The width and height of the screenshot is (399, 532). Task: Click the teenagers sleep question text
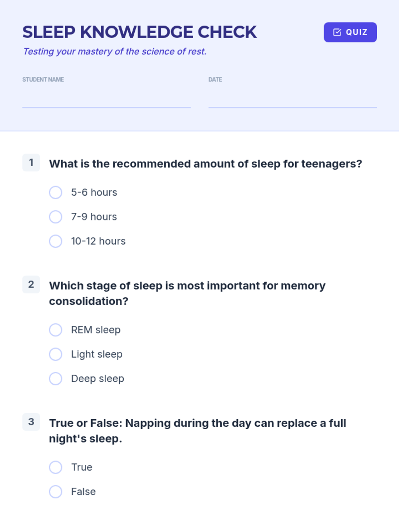pyautogui.click(x=205, y=164)
